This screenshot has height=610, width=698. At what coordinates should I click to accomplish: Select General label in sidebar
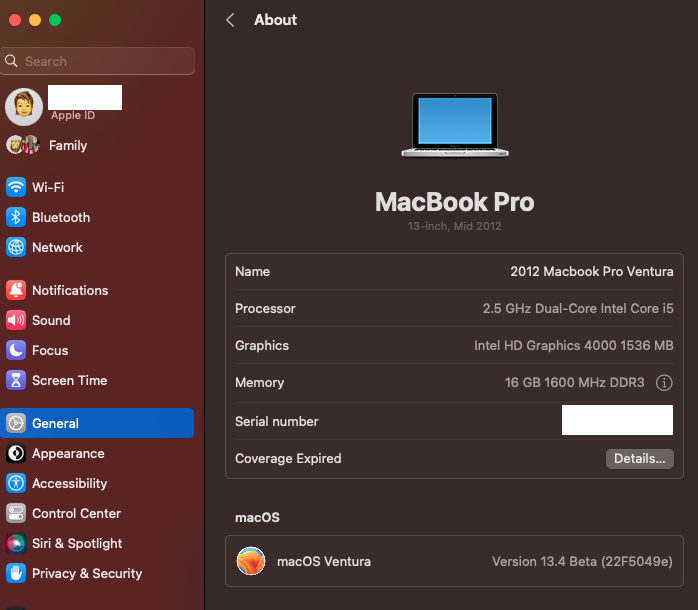point(56,423)
